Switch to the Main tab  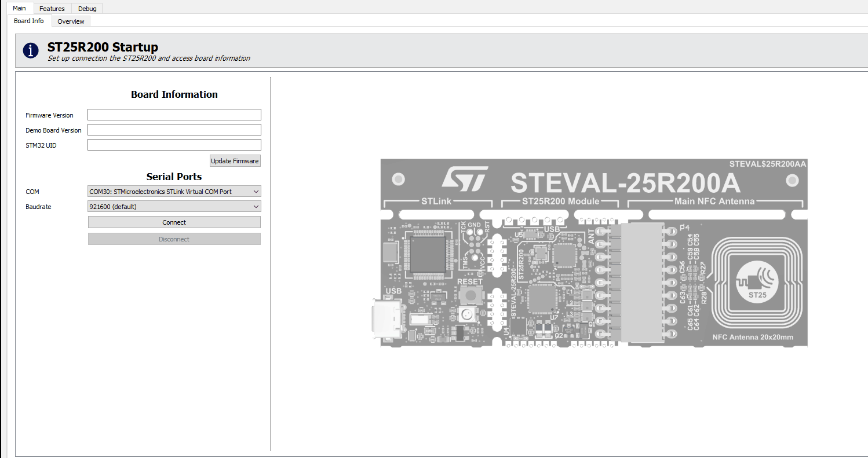(19, 8)
